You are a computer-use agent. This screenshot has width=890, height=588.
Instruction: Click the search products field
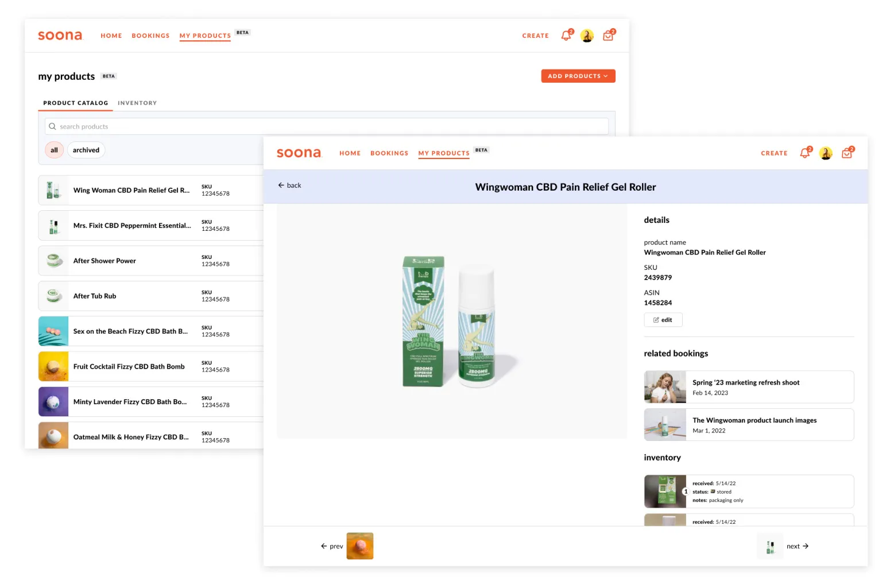point(327,126)
